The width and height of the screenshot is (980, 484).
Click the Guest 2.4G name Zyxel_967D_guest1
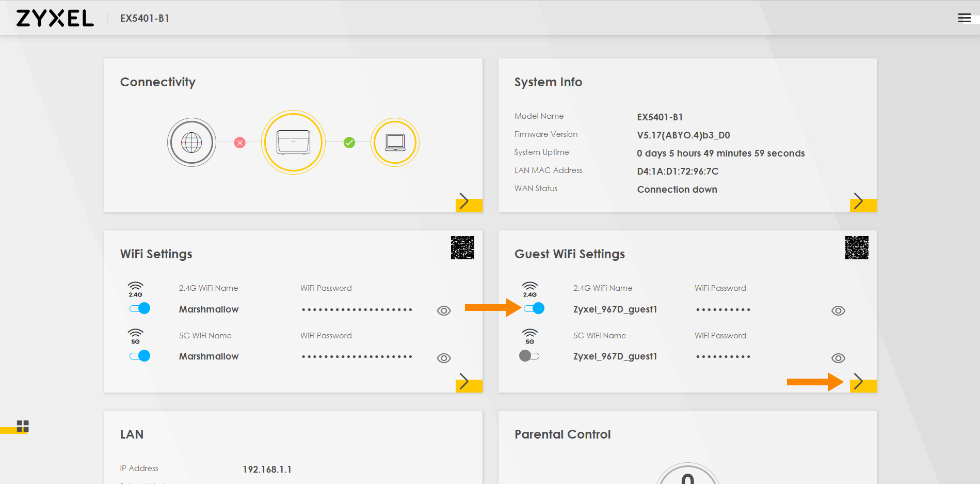pos(615,309)
